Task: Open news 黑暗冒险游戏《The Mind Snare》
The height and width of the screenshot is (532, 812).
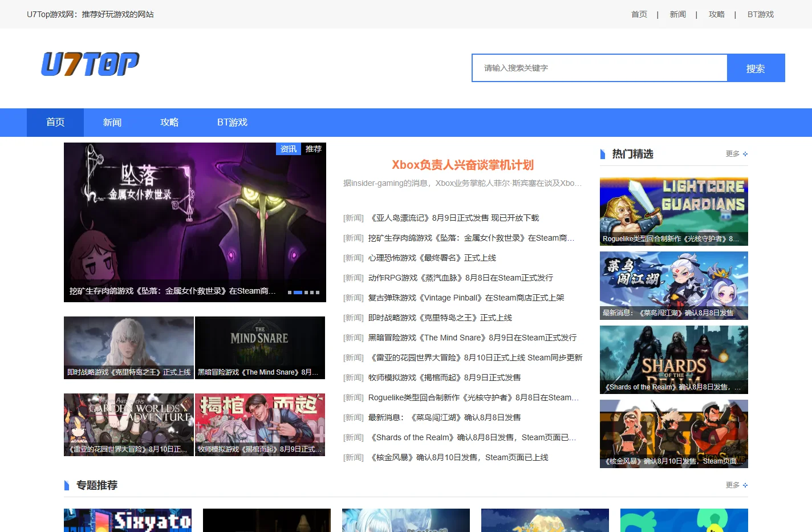Action: coord(473,338)
